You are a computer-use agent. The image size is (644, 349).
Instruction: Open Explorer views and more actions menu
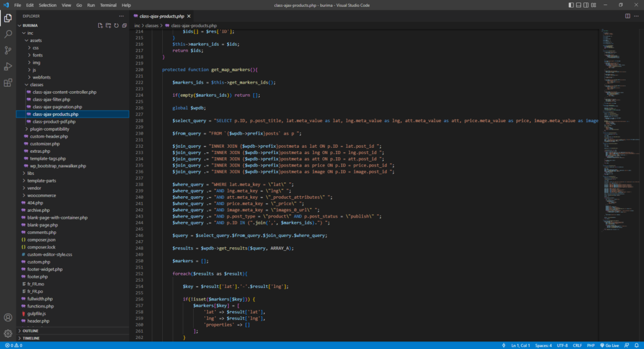point(121,16)
